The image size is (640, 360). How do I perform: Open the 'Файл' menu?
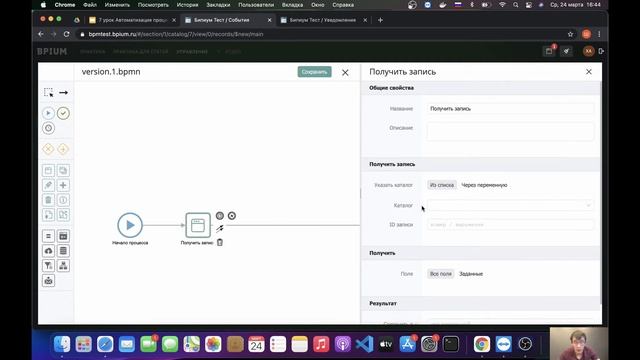[x=90, y=5]
